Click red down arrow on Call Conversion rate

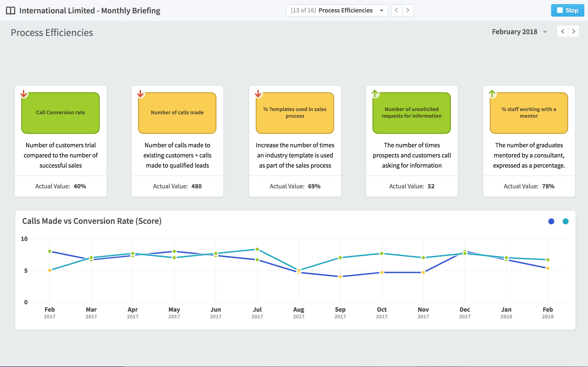point(24,94)
